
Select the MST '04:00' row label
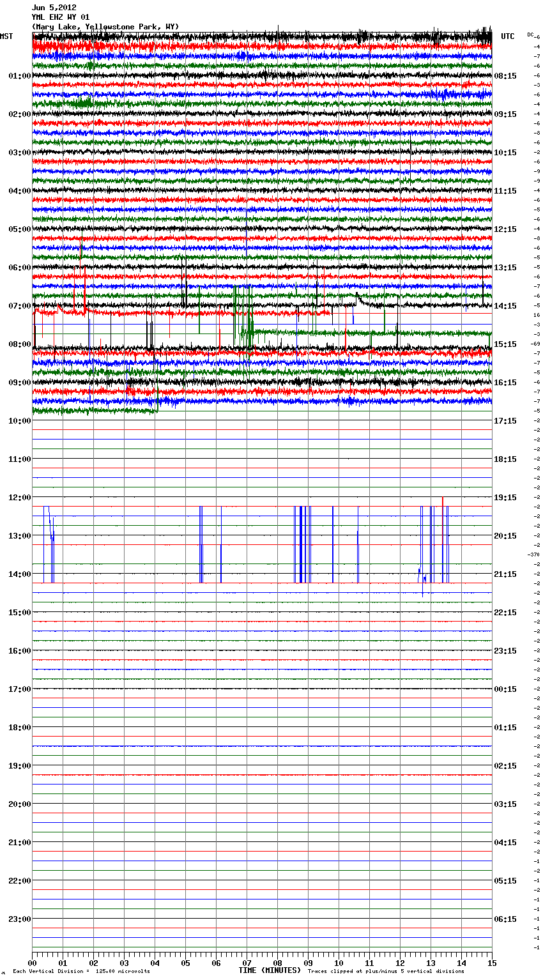(20, 191)
